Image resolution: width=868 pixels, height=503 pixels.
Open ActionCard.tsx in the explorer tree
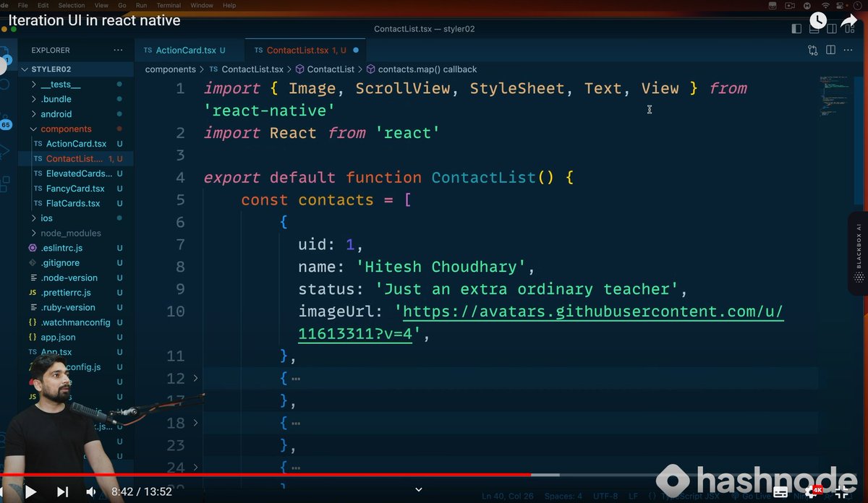click(76, 144)
